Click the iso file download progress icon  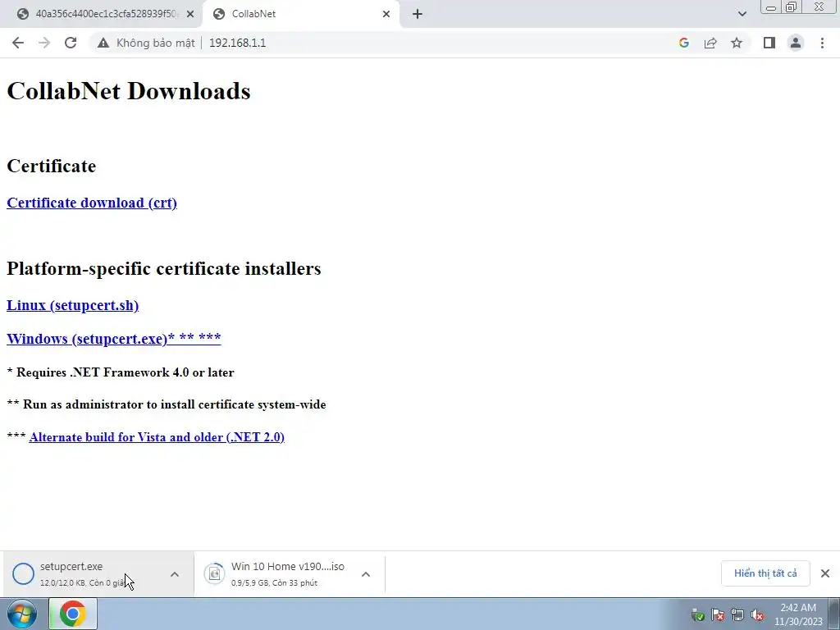click(x=214, y=573)
